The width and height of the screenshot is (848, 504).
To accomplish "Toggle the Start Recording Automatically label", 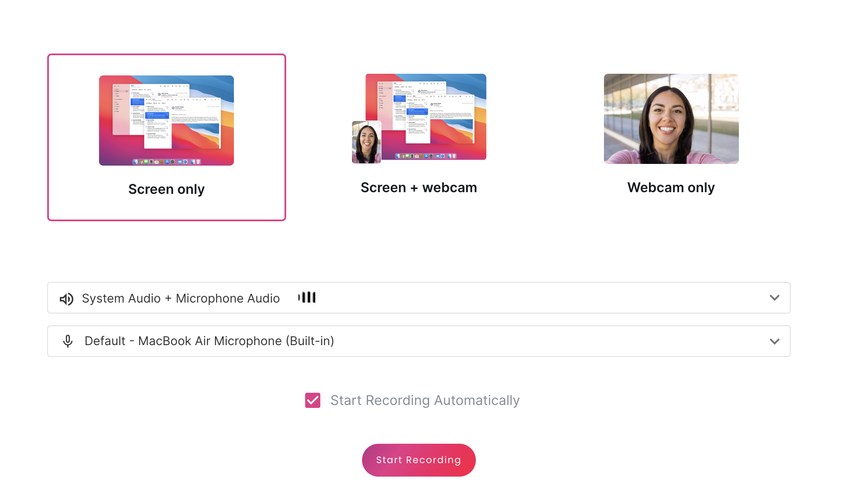I will [x=425, y=400].
